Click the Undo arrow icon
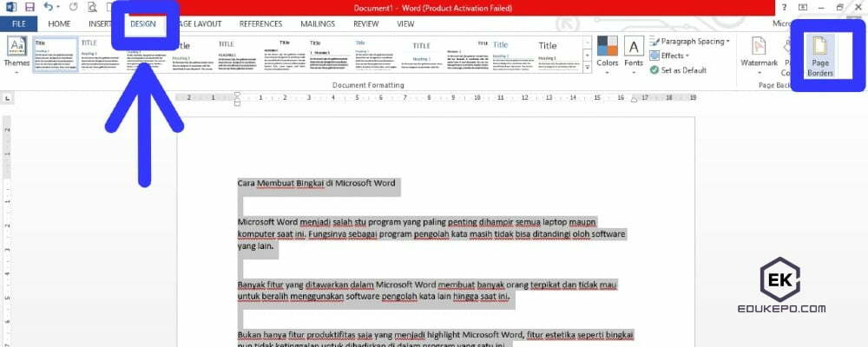 (49, 7)
